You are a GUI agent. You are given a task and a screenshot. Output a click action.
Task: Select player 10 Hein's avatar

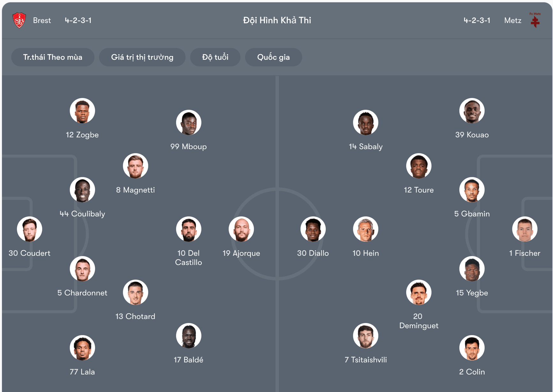(x=366, y=229)
